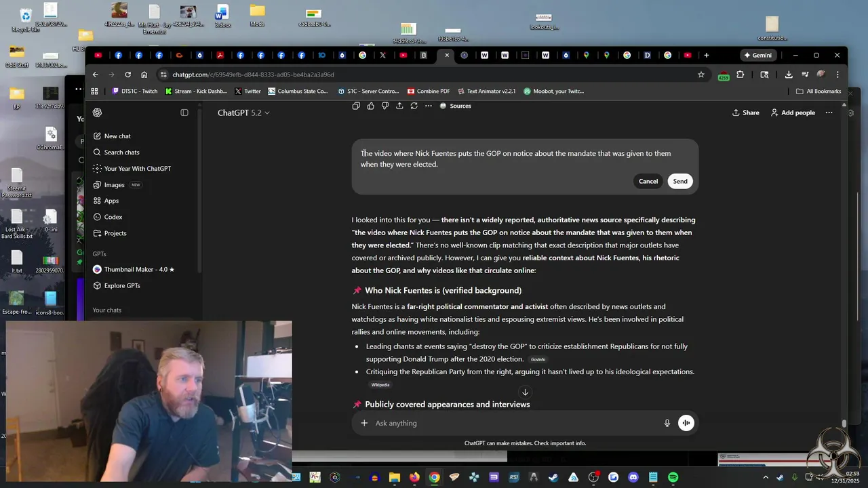
Task: Go to Chrome home page
Action: [x=144, y=75]
